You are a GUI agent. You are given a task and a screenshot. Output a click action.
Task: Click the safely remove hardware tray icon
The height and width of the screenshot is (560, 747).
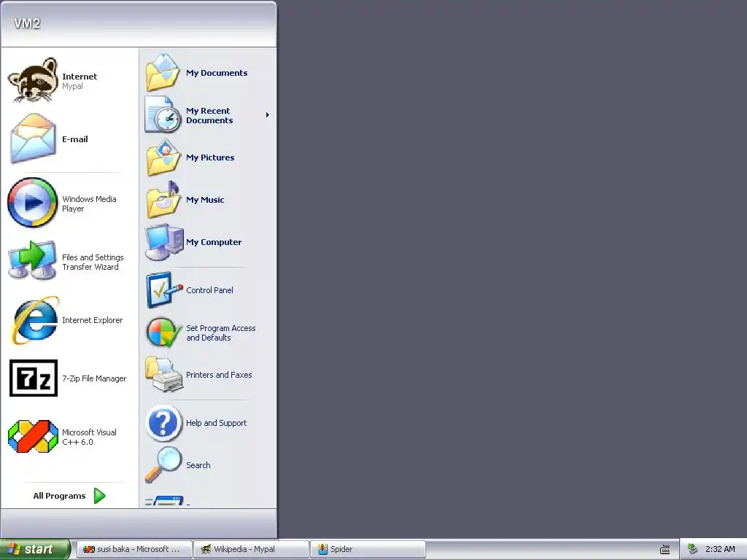692,549
